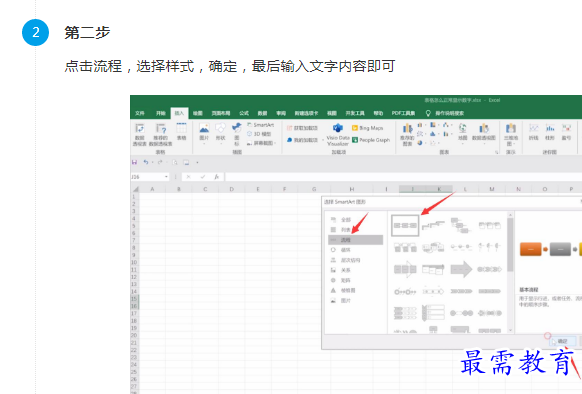Open the 图片 (Pictures) insert icon
The image size is (582, 394).
[x=204, y=132]
